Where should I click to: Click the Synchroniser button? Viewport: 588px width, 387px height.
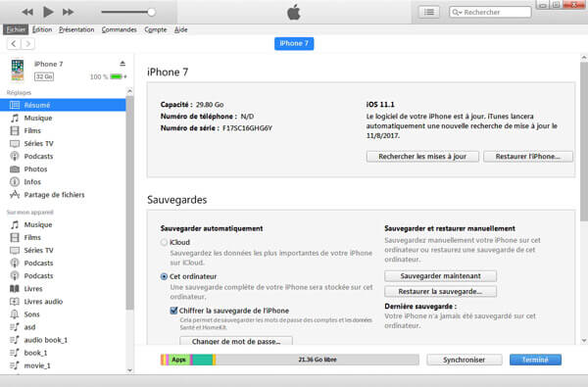click(465, 360)
